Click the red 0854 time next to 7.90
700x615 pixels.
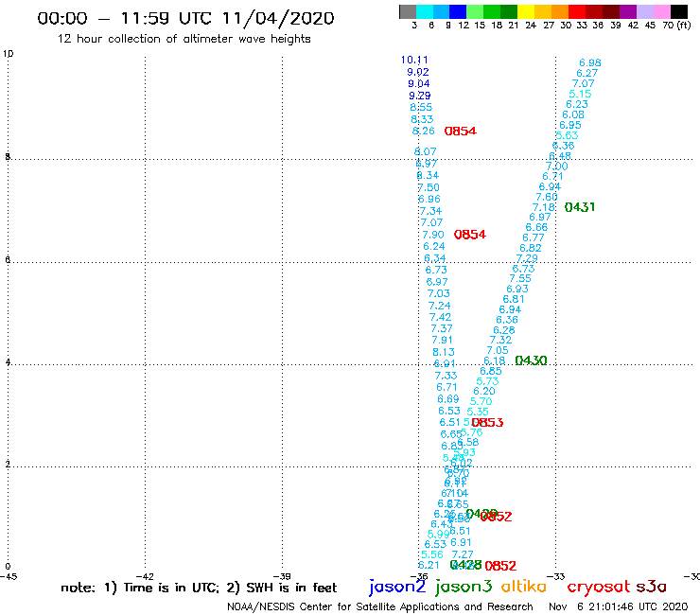click(469, 235)
